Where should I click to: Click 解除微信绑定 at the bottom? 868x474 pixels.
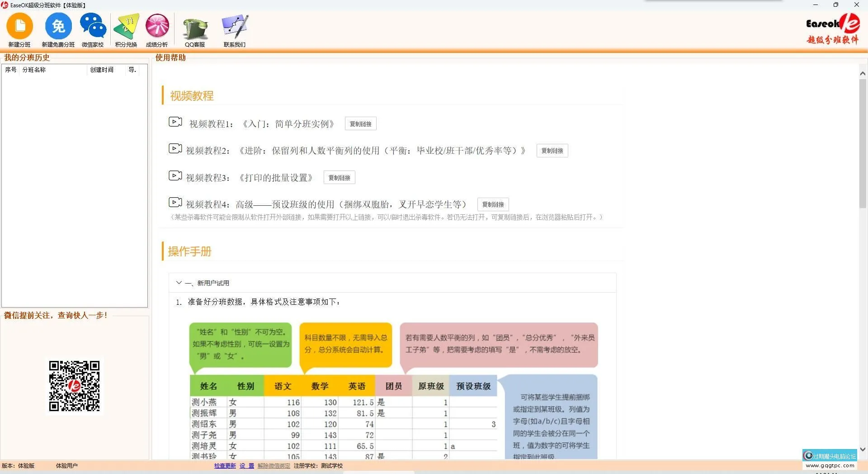point(274,465)
